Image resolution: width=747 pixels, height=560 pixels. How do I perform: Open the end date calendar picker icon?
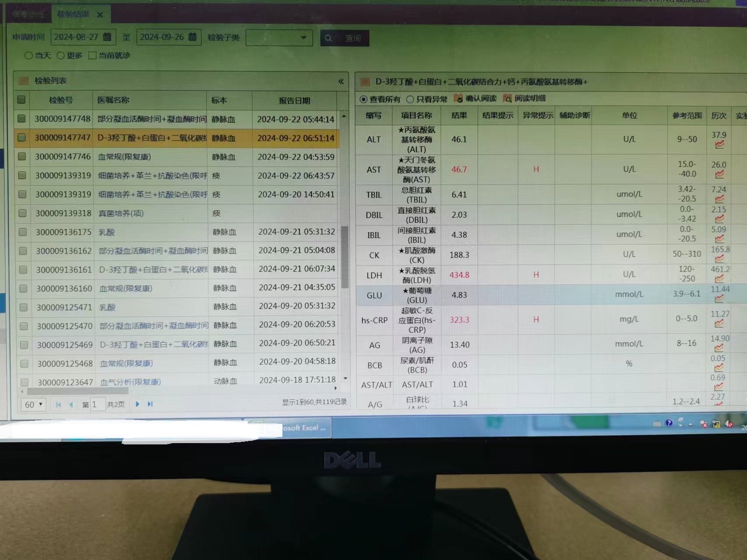[x=192, y=37]
